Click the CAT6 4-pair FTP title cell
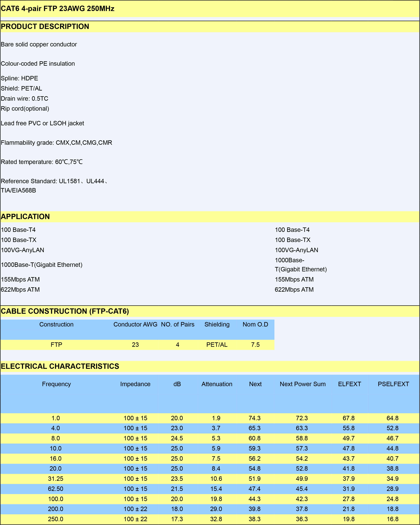 (57, 9)
